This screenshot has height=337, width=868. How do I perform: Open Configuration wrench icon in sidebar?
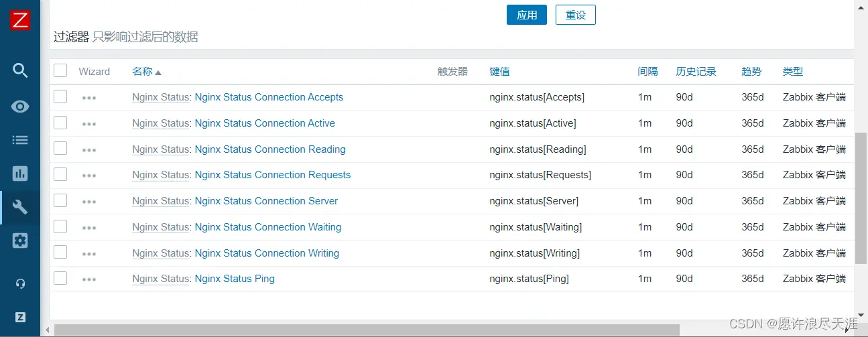tap(20, 207)
